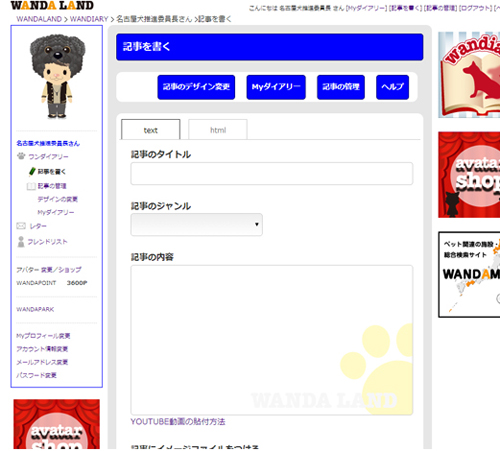This screenshot has width=500, height=451.
Task: Open the WANDAPARK link
Action: coord(35,309)
